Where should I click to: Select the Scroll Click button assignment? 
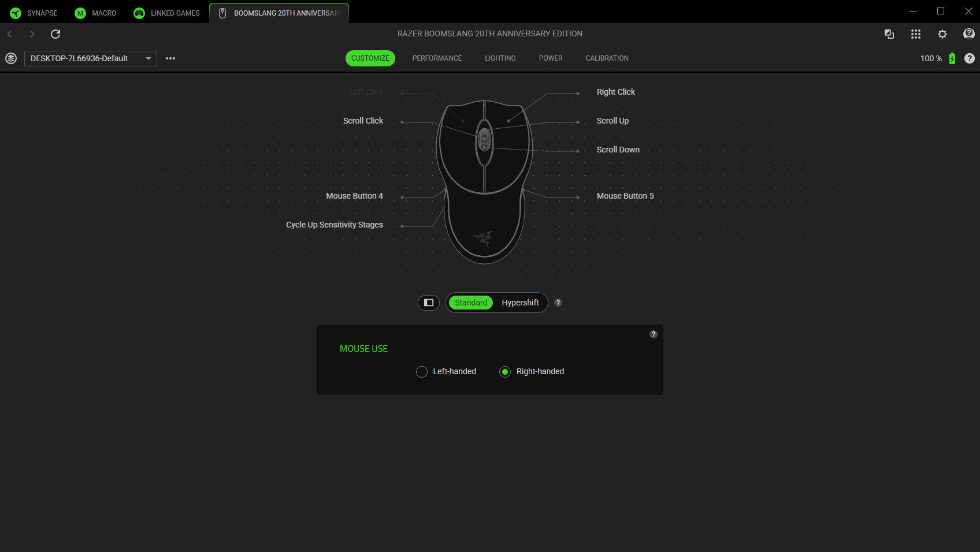coord(363,121)
